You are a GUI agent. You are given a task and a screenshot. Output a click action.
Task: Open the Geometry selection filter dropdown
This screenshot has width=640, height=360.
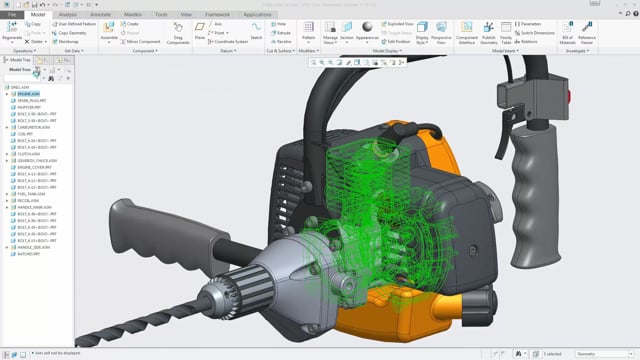(604, 354)
